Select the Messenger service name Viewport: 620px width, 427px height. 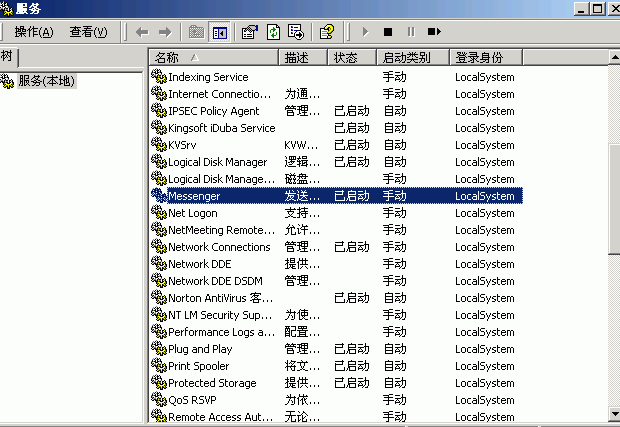pos(194,196)
